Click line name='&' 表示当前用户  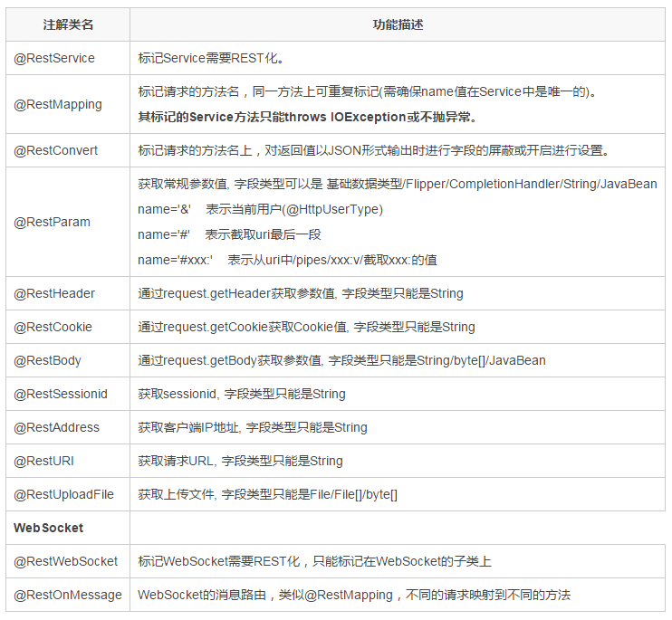[260, 209]
